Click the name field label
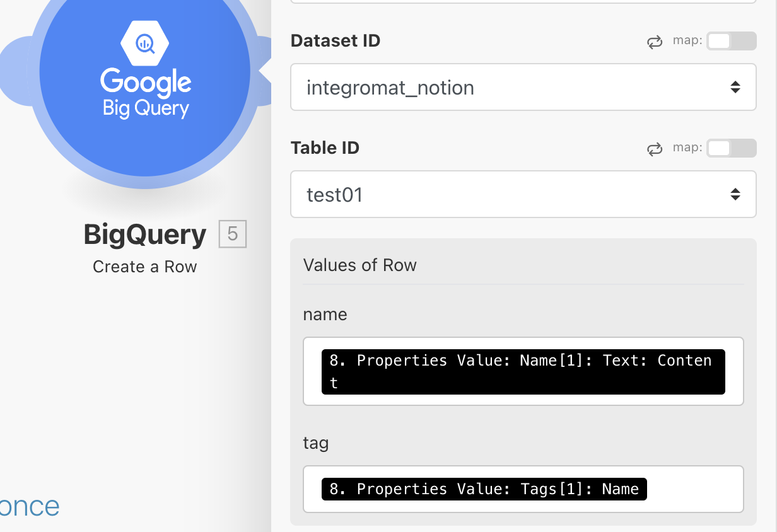Screen dimensions: 777x532 coord(325,315)
